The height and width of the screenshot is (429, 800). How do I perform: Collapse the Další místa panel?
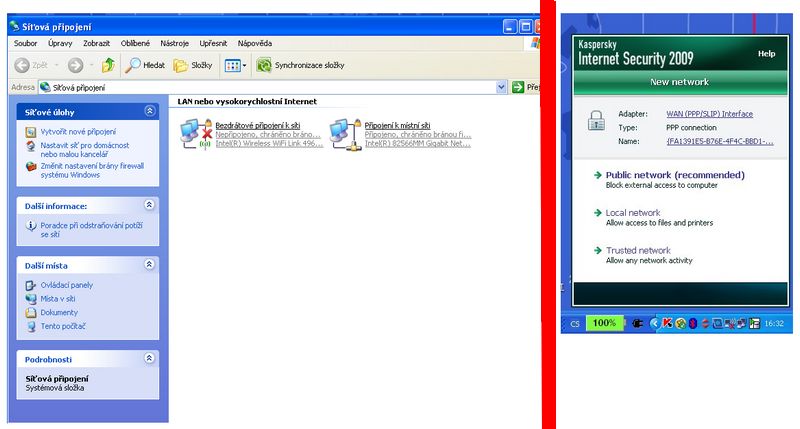149,264
